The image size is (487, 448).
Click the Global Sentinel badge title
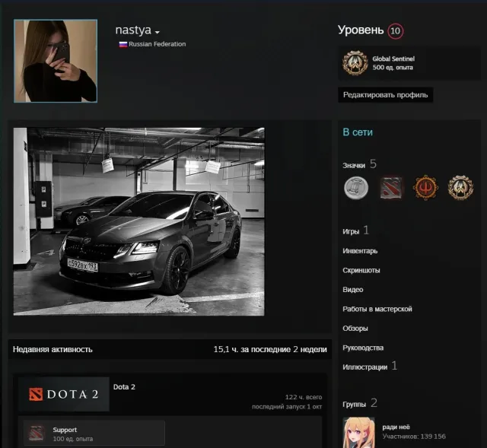[x=393, y=59]
